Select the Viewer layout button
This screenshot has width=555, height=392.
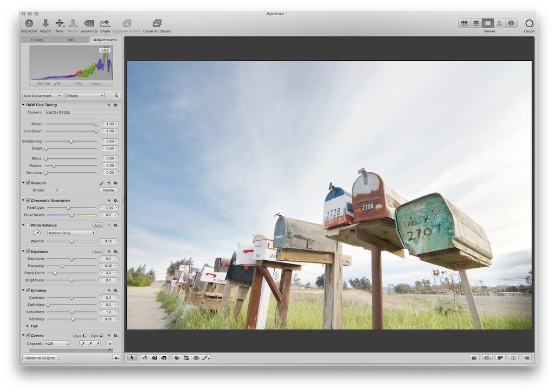coord(487,23)
